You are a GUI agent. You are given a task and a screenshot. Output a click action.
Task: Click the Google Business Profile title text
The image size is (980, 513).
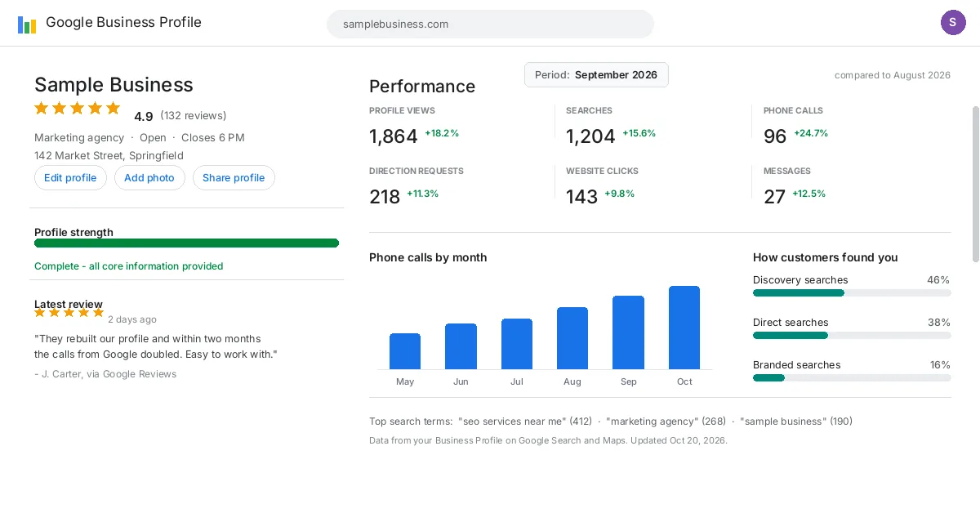[123, 23]
